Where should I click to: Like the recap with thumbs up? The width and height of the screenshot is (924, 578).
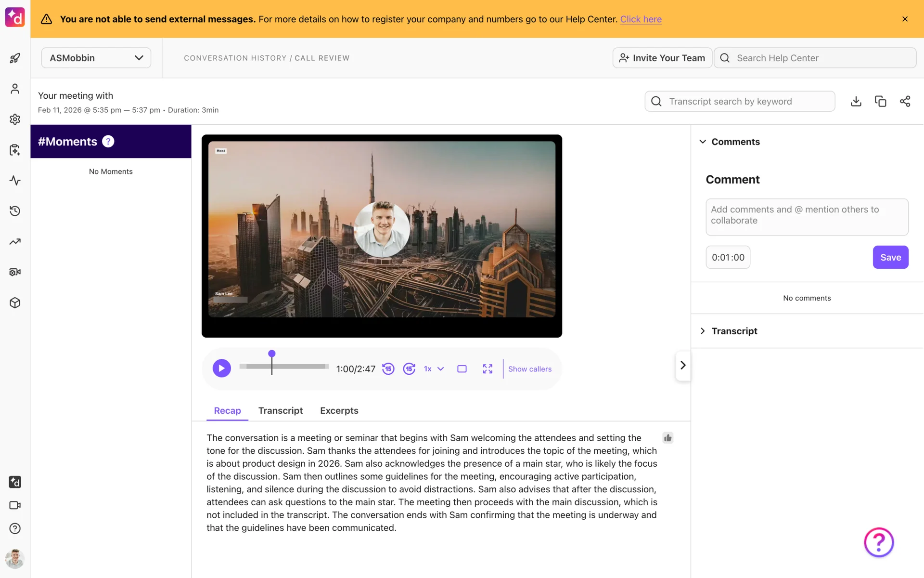tap(667, 438)
